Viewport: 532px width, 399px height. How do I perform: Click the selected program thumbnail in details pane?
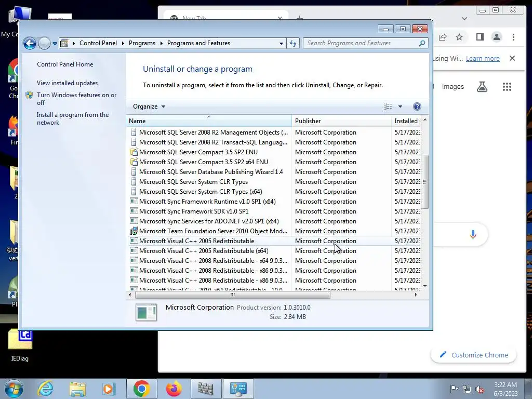coord(146,312)
